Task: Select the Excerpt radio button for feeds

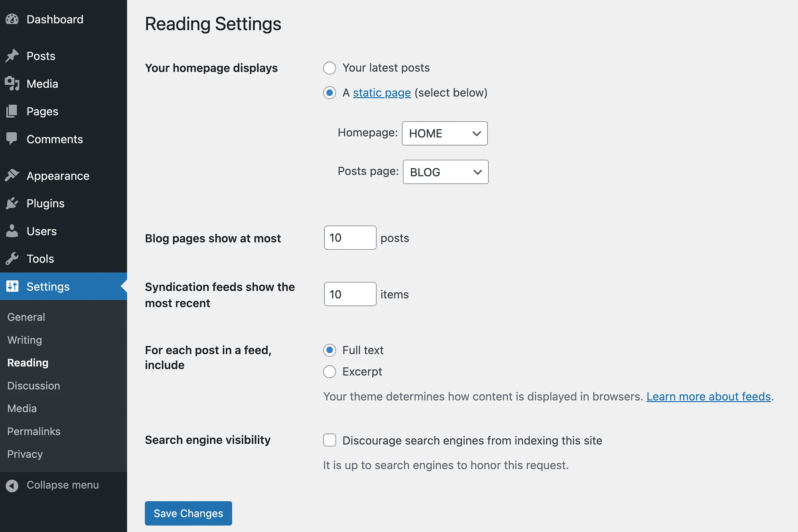Action: (330, 372)
